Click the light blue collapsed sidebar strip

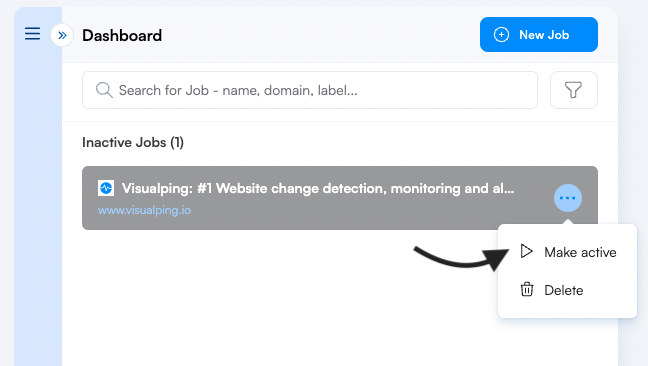pyautogui.click(x=38, y=207)
